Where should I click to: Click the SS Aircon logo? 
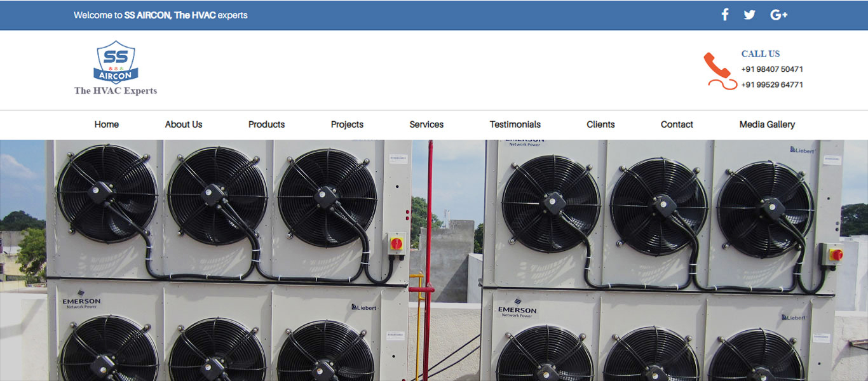116,62
